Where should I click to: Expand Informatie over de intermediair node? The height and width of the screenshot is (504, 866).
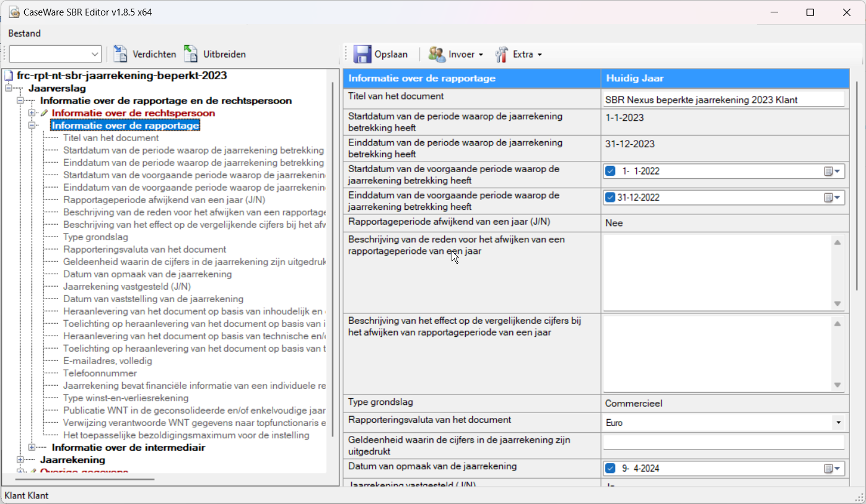(32, 448)
